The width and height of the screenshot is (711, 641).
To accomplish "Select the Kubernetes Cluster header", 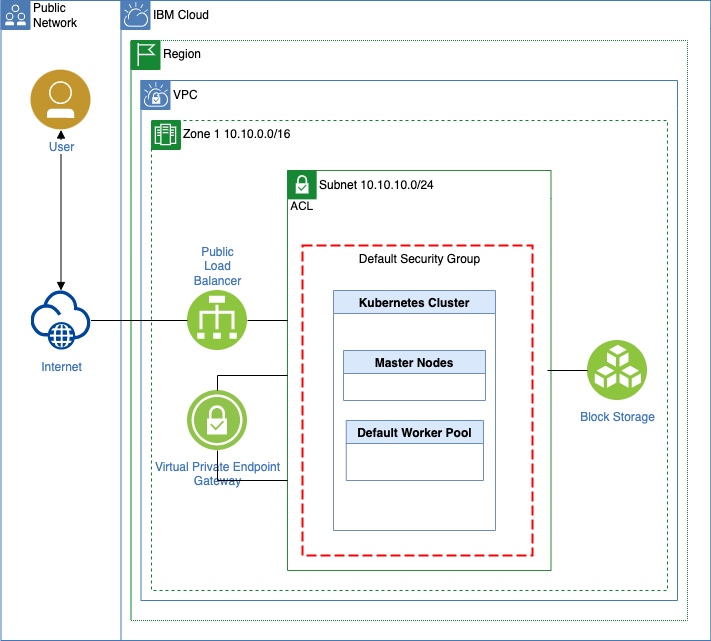I will pos(414,302).
